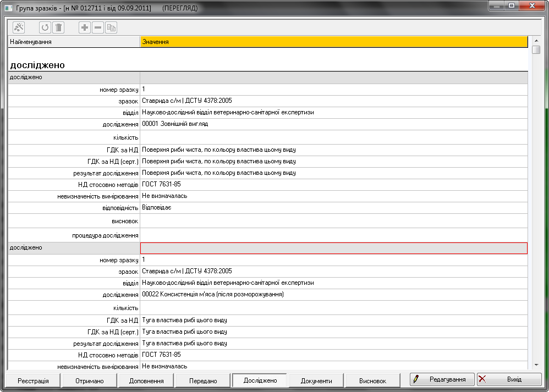Click the refresh arrow toolbar icon

point(45,27)
